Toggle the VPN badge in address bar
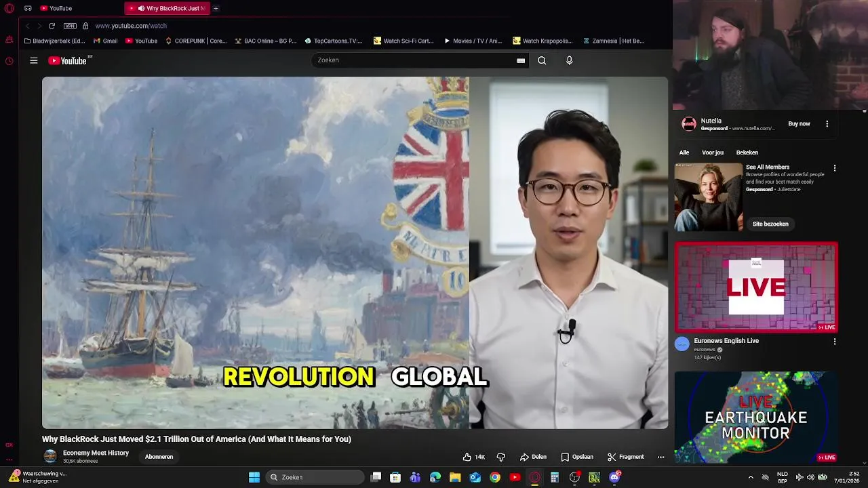Screen dimensions: 868x488 tap(70, 26)
